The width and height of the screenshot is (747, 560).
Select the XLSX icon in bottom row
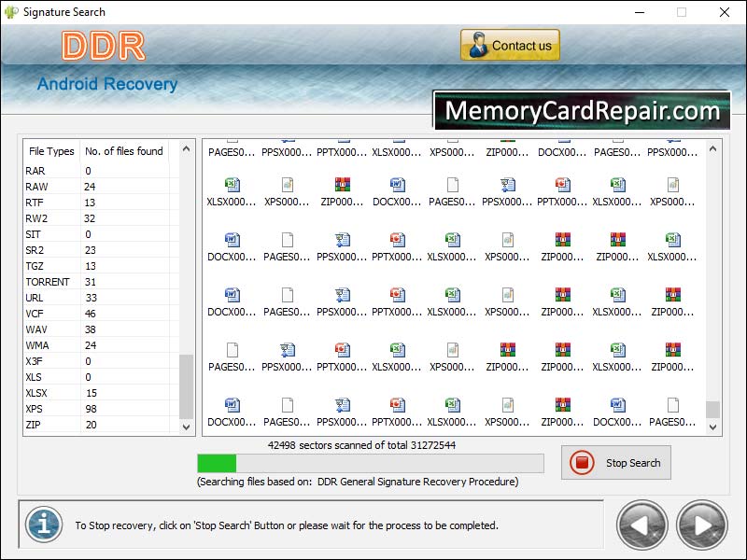453,405
